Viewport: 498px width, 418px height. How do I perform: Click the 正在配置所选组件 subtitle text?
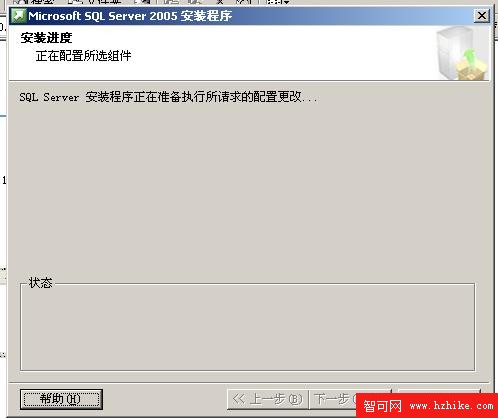tap(83, 56)
